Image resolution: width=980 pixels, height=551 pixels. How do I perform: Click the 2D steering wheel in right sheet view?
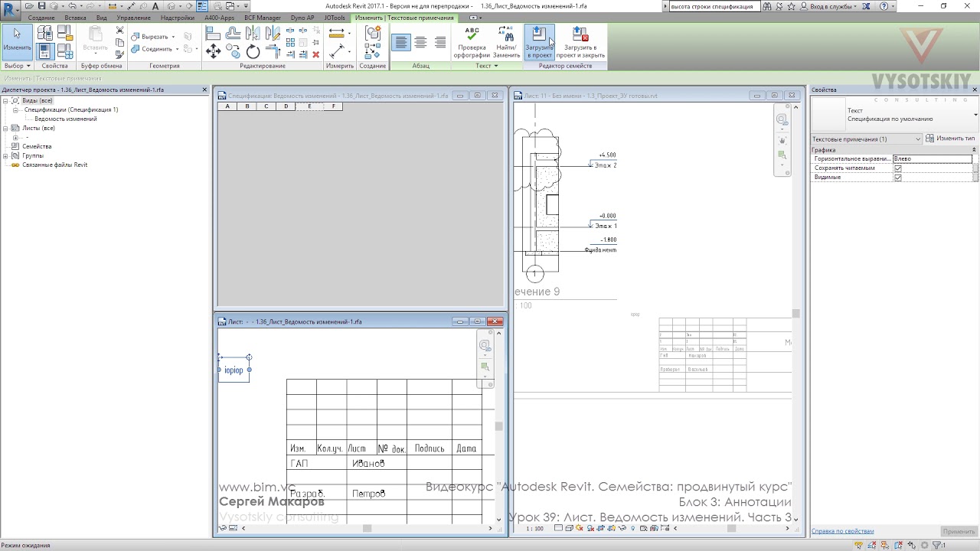[x=782, y=119]
